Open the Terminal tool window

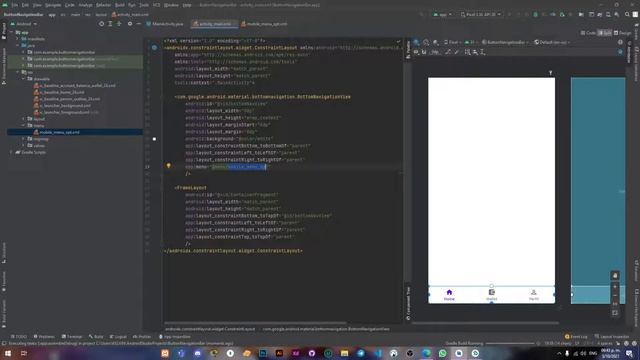pyautogui.click(x=72, y=337)
